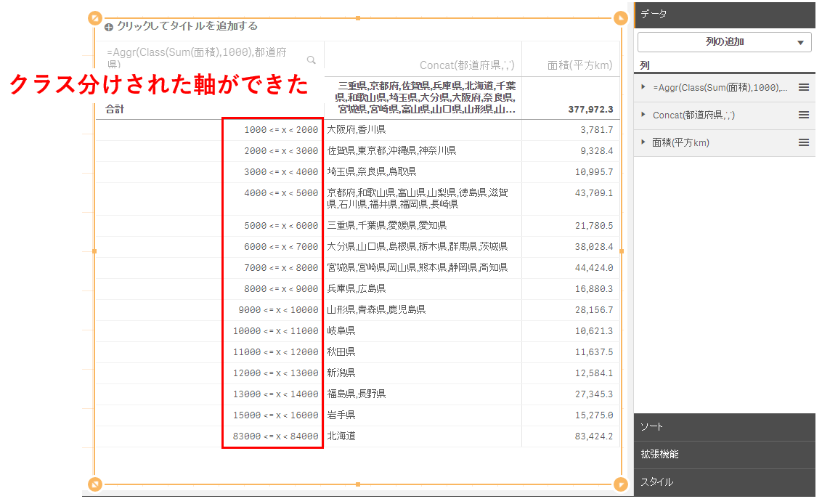Select the 北海道 cell in the table

(341, 436)
